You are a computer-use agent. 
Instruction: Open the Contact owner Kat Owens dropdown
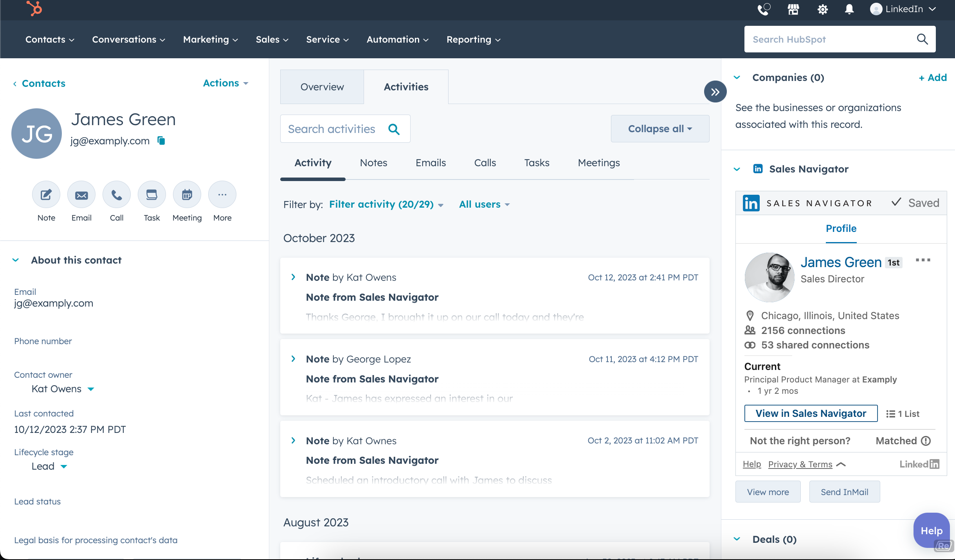pos(63,389)
